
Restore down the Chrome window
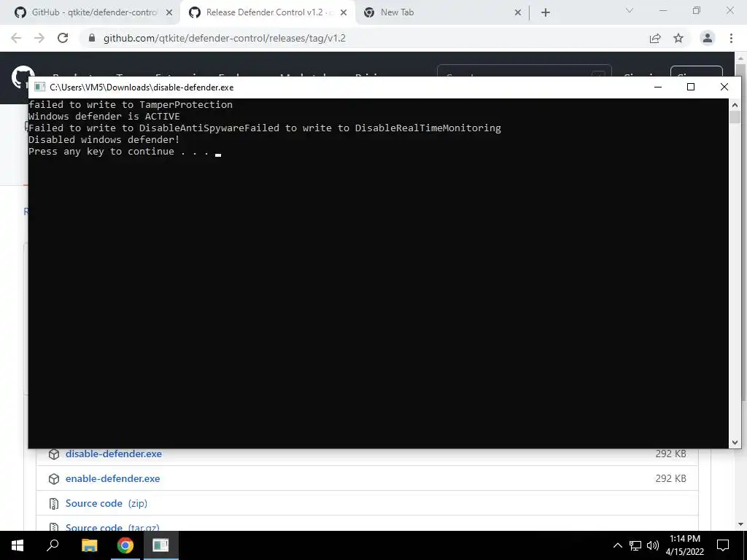tap(697, 10)
